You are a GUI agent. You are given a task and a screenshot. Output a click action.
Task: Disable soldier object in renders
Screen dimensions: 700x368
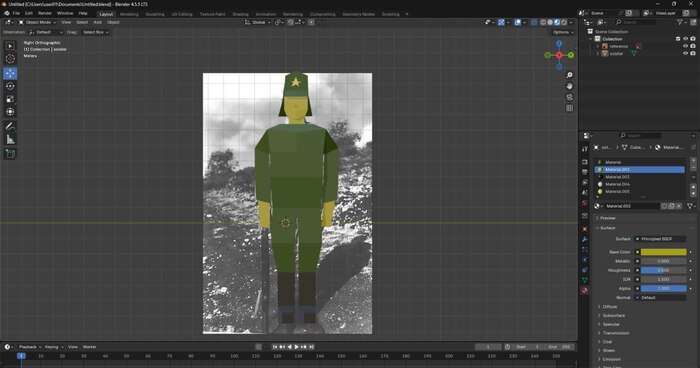pyautogui.click(x=693, y=53)
